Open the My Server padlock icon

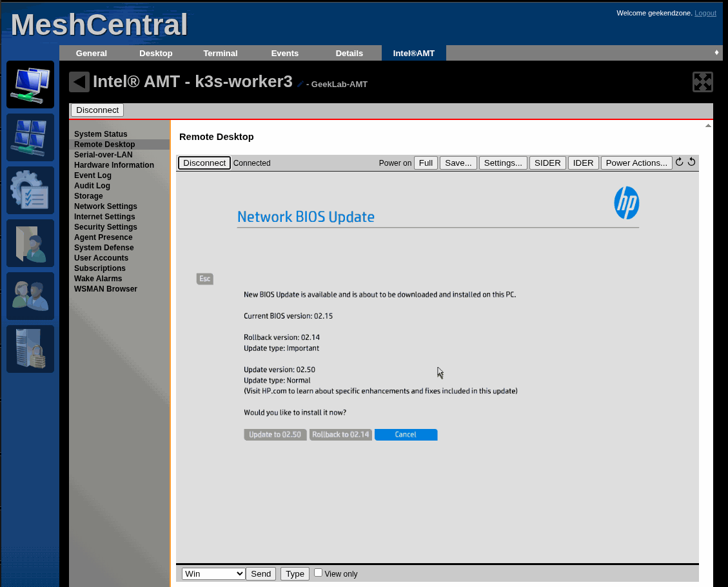point(30,349)
